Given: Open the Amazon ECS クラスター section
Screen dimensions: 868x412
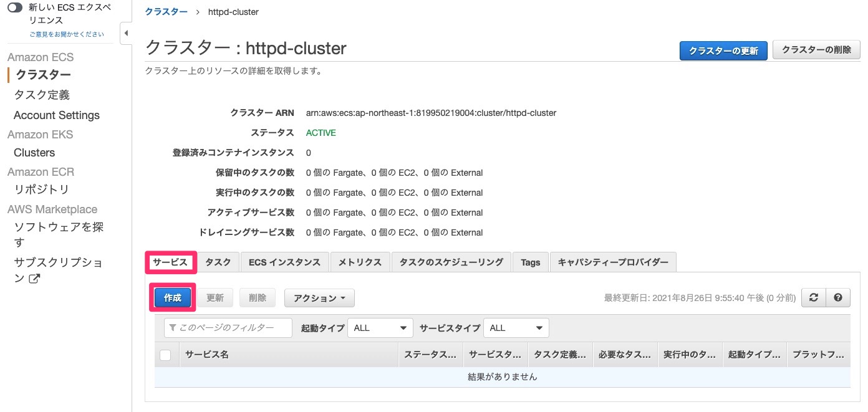Looking at the screenshot, I should coord(44,74).
